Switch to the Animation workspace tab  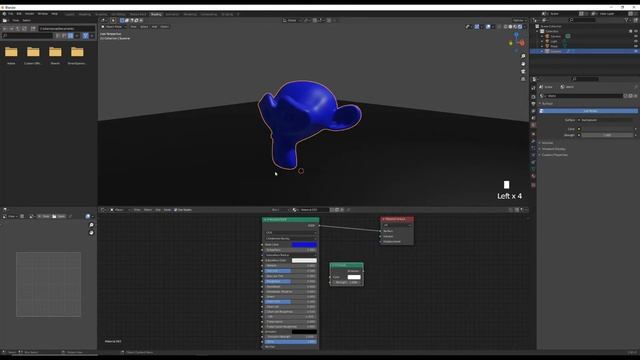[172, 14]
